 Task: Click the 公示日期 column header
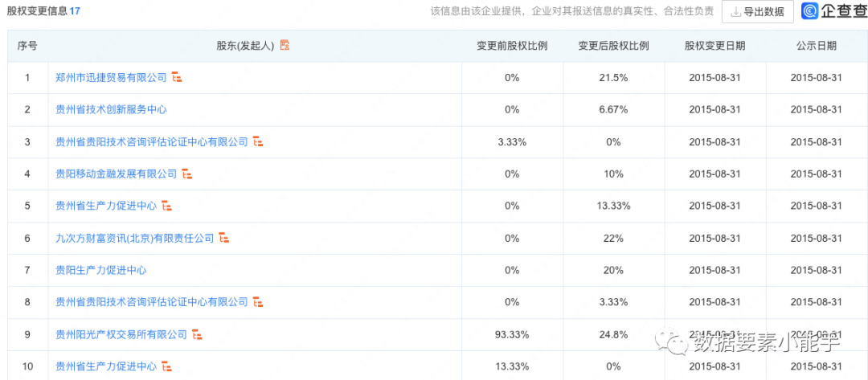817,46
